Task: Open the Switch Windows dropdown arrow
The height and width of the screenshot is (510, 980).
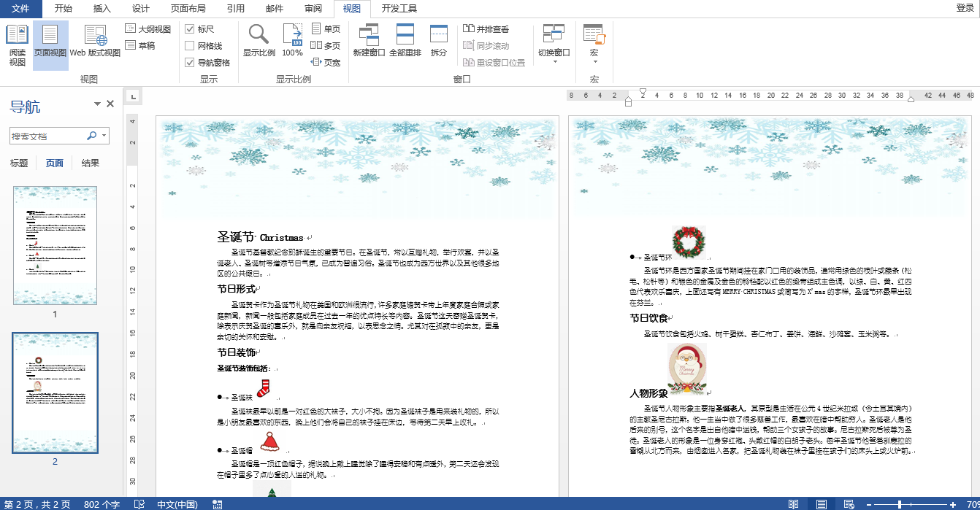Action: coord(554,63)
